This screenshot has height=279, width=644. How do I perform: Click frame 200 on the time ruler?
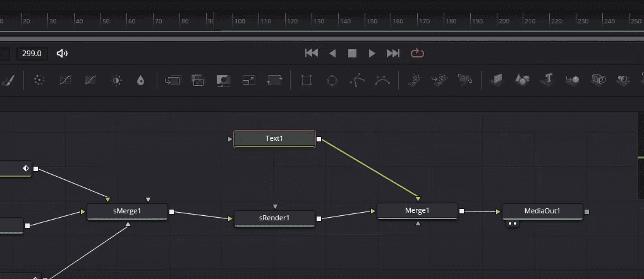[503, 21]
